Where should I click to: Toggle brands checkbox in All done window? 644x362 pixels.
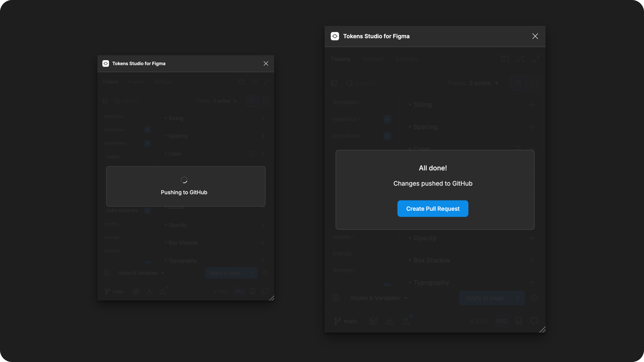(387, 253)
